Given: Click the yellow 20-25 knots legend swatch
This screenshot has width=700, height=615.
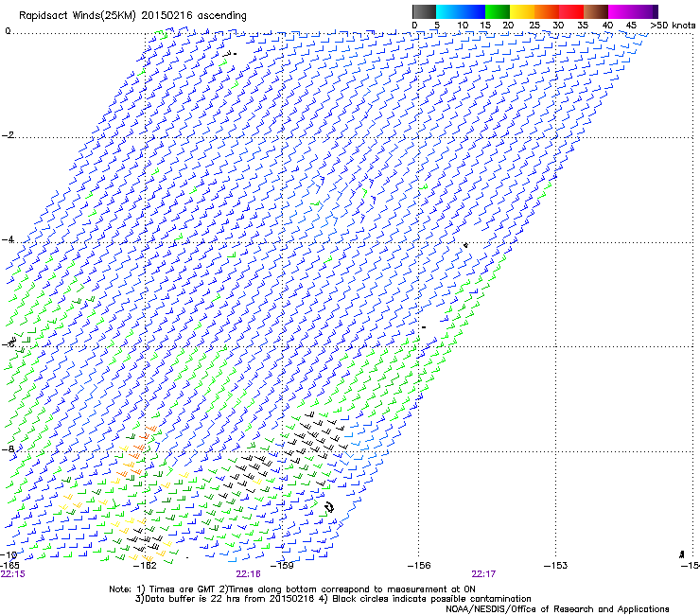Looking at the screenshot, I should pyautogui.click(x=522, y=11).
